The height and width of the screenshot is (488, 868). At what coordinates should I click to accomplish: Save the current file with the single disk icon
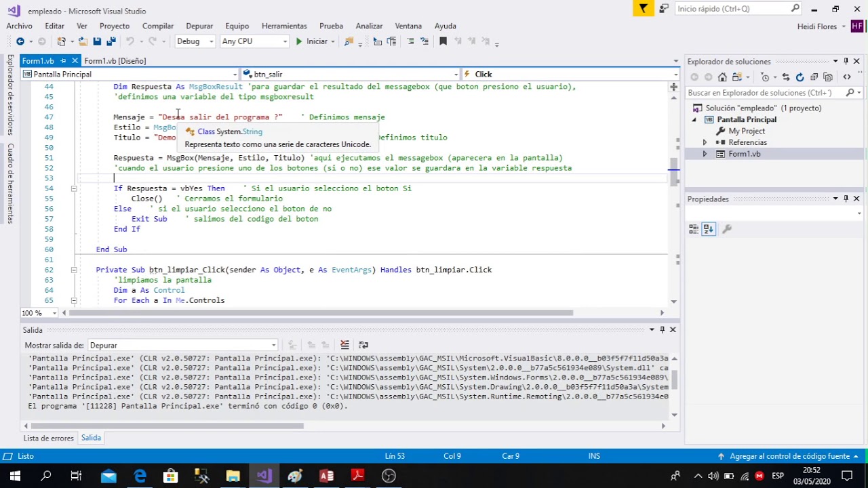pos(97,41)
